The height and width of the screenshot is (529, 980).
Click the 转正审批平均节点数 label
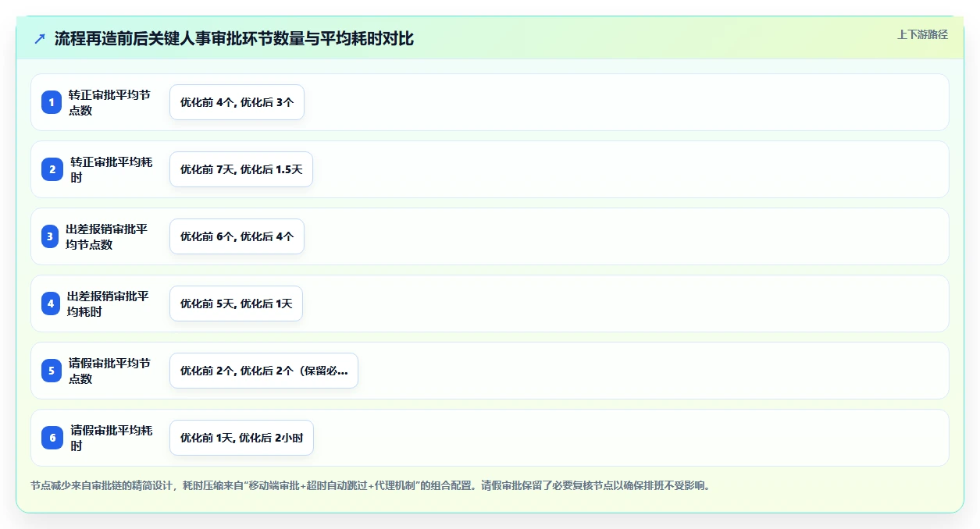109,102
